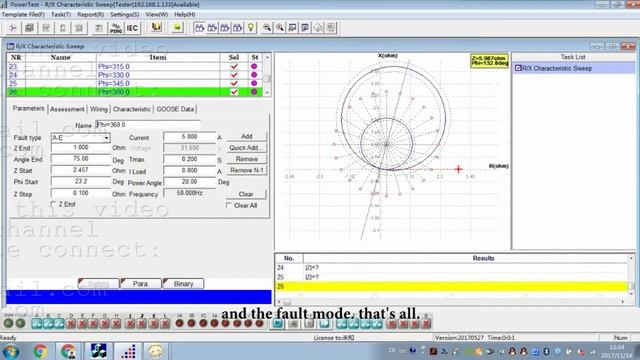Viewport: 640px width, 360px height.
Task: Click binary input J red X icon
Action: (x=142, y=324)
